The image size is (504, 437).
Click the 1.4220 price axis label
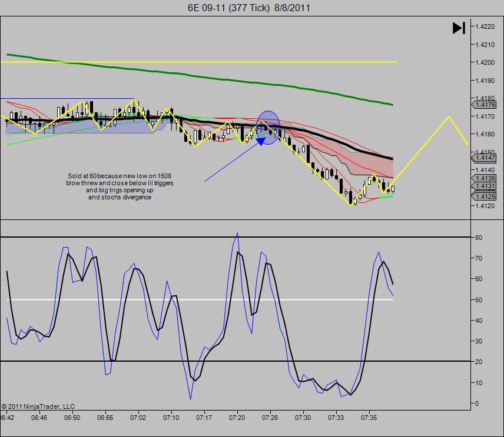click(x=485, y=26)
